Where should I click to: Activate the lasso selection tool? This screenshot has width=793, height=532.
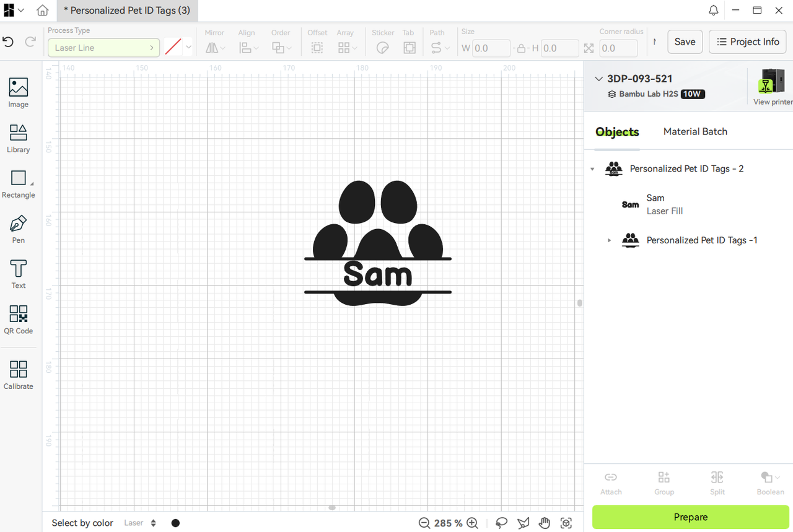[501, 523]
